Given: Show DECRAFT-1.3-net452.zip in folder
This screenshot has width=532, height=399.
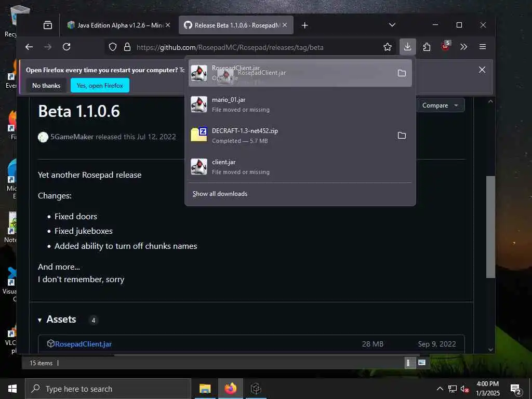Looking at the screenshot, I should 402,136.
